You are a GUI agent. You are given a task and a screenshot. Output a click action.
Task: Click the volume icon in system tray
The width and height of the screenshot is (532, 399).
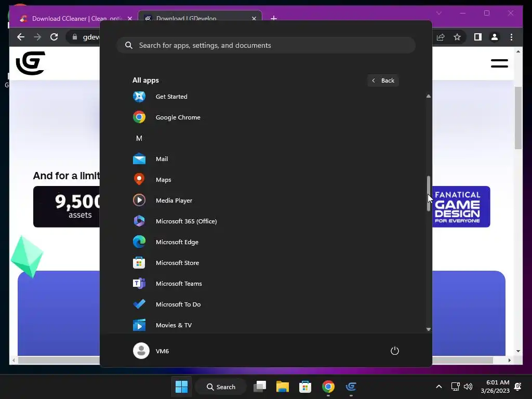click(x=468, y=387)
